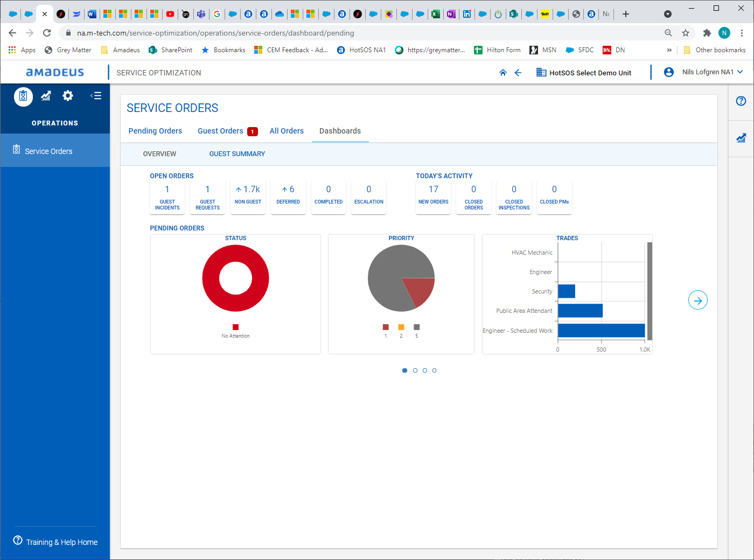754x560 pixels.
Task: Click the browser zoom magnifier icon
Action: (668, 33)
